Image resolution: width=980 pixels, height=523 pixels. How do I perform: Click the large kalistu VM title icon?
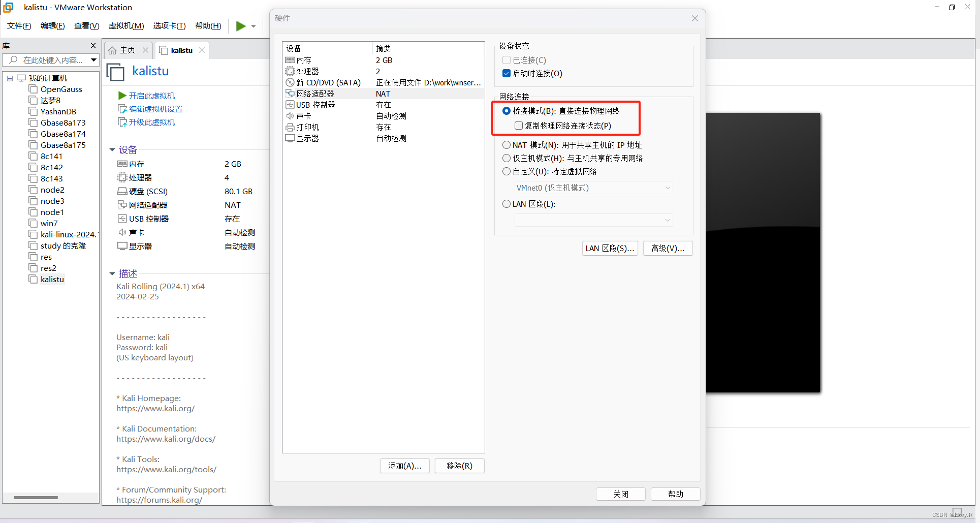(x=115, y=72)
